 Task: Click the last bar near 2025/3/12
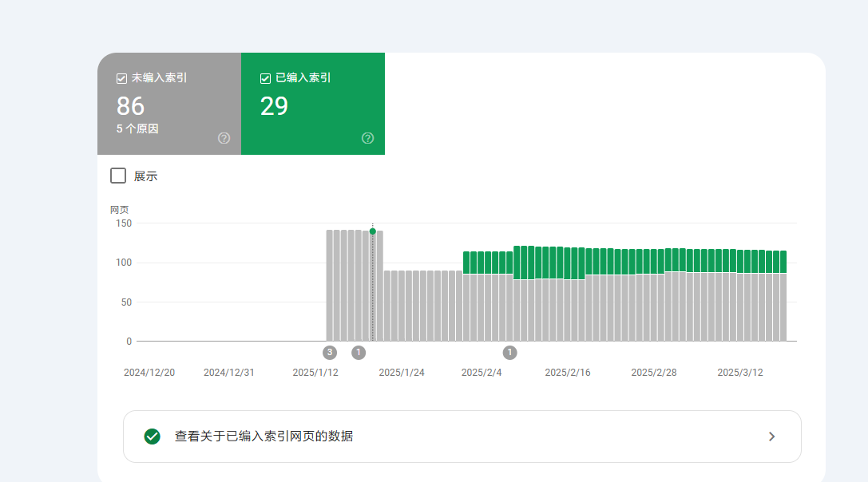pyautogui.click(x=783, y=296)
